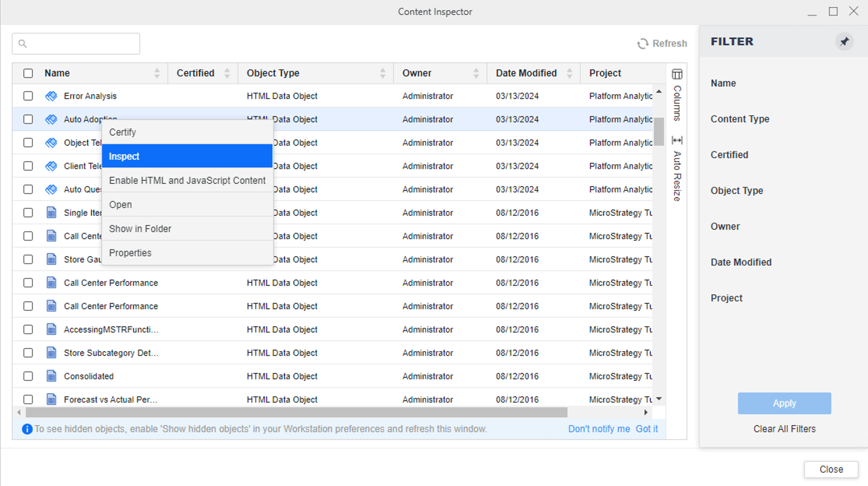Image resolution: width=868 pixels, height=486 pixels.
Task: Click the magnifier icon in search box
Action: pos(23,44)
